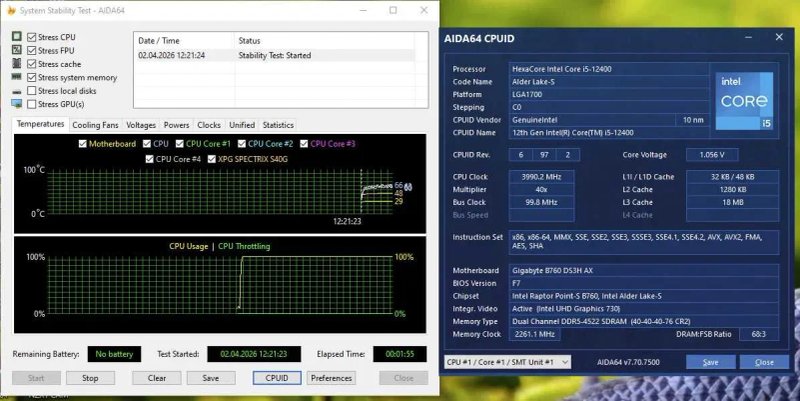Image resolution: width=800 pixels, height=401 pixels.
Task: Enable the Stress local disks checkbox
Action: pyautogui.click(x=32, y=91)
